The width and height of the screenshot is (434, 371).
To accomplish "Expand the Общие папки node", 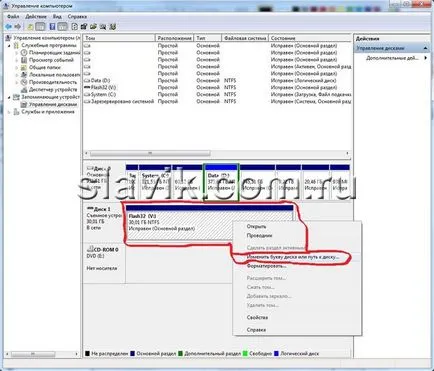I will pos(17,68).
